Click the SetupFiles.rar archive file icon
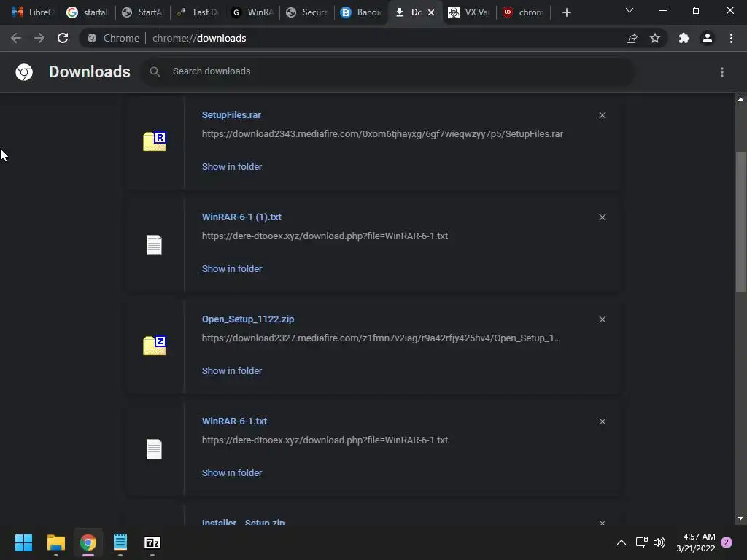The width and height of the screenshot is (747, 560). tap(155, 141)
